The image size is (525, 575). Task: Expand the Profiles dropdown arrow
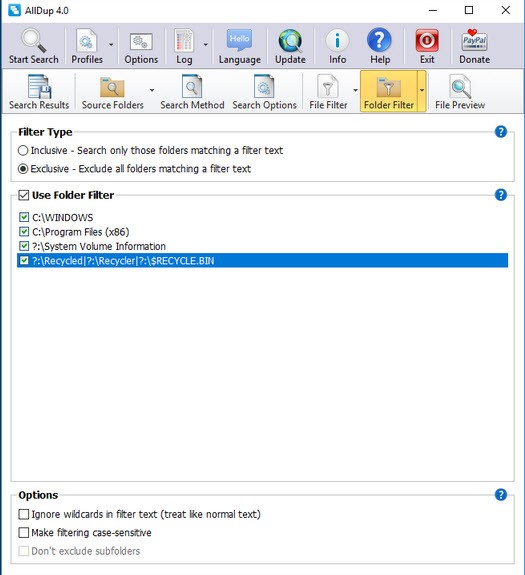(111, 45)
